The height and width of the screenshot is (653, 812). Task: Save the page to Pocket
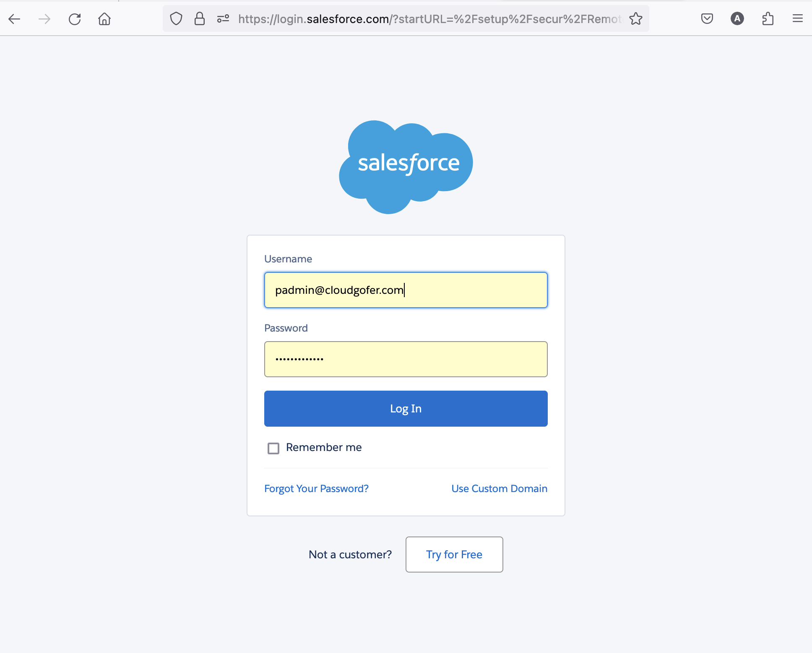coord(706,18)
